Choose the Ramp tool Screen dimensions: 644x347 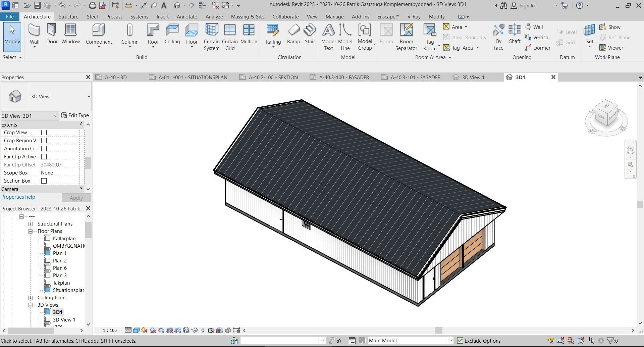tap(293, 34)
